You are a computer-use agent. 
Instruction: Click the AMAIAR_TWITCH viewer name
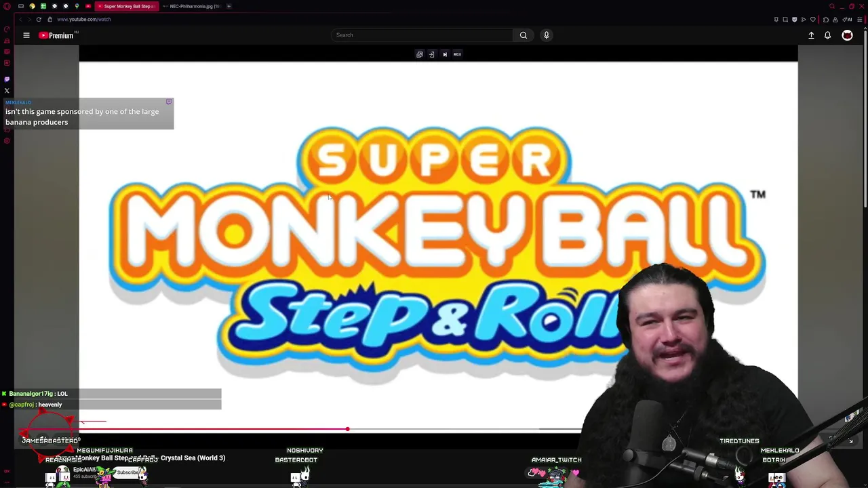(x=556, y=460)
